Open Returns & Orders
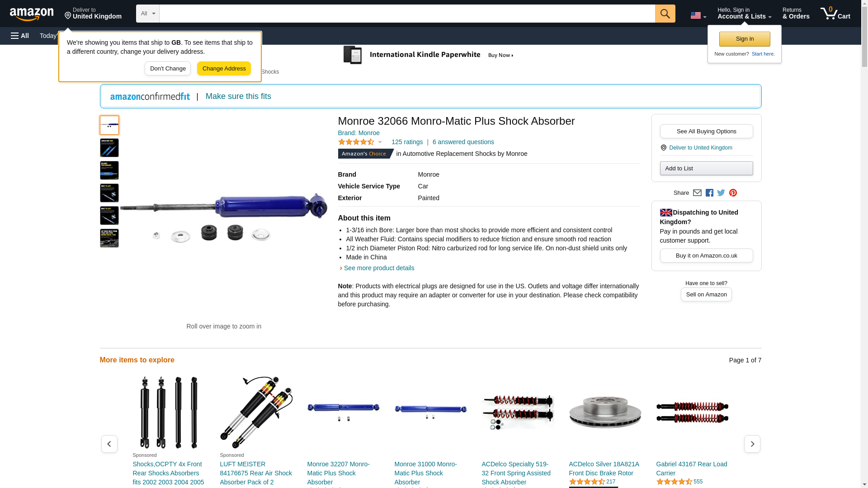 coord(796,14)
